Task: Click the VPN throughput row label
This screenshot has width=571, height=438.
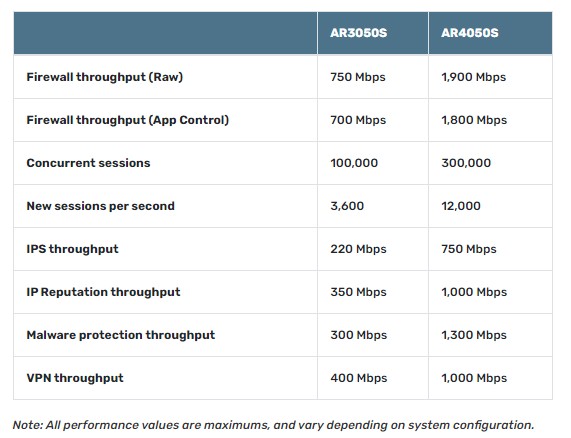Action: 75,378
